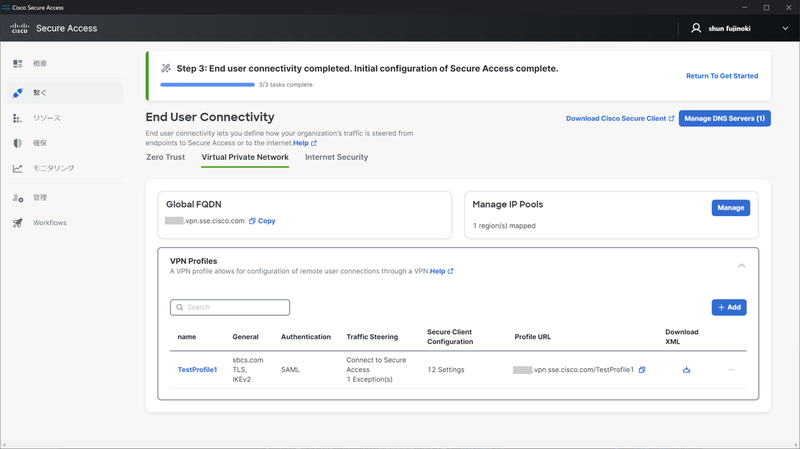Click the horizontal scrollbar at window bottom
This screenshot has width=800, height=449.
tap(400, 445)
